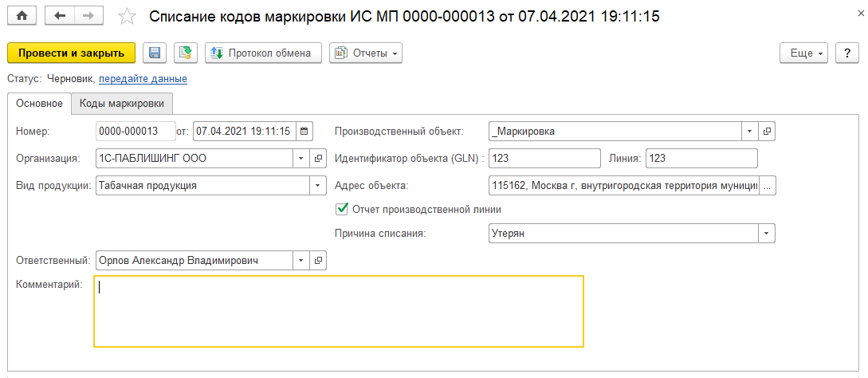Switch to the Коды маркировки tab

[122, 104]
